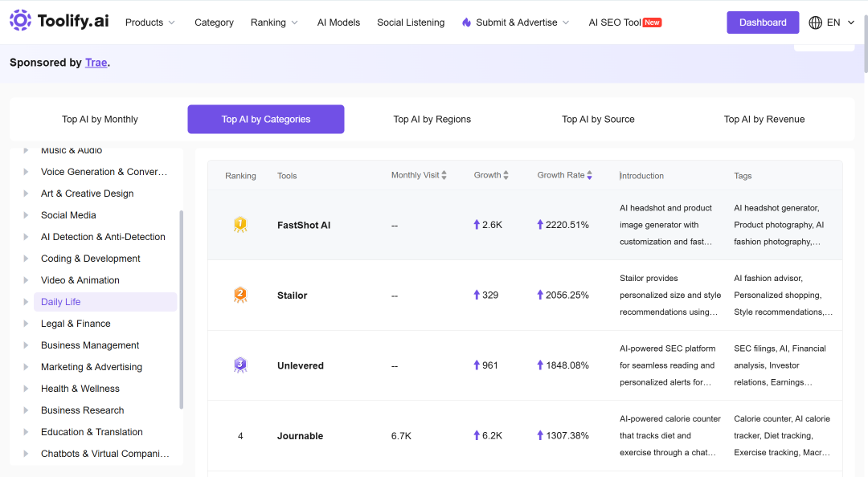Select the Business Research category

click(x=83, y=410)
